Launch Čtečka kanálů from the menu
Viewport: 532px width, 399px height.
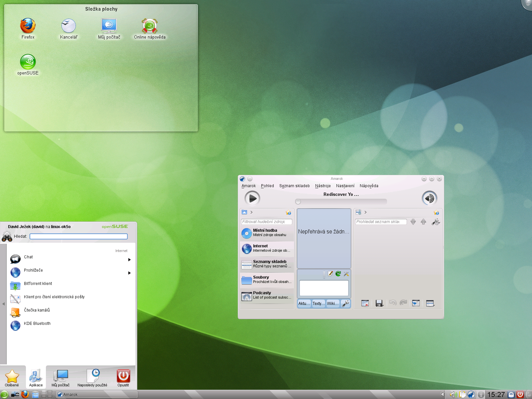(70, 312)
